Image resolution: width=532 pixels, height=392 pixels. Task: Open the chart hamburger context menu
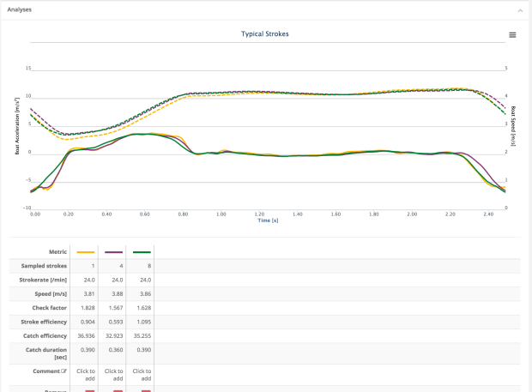512,35
